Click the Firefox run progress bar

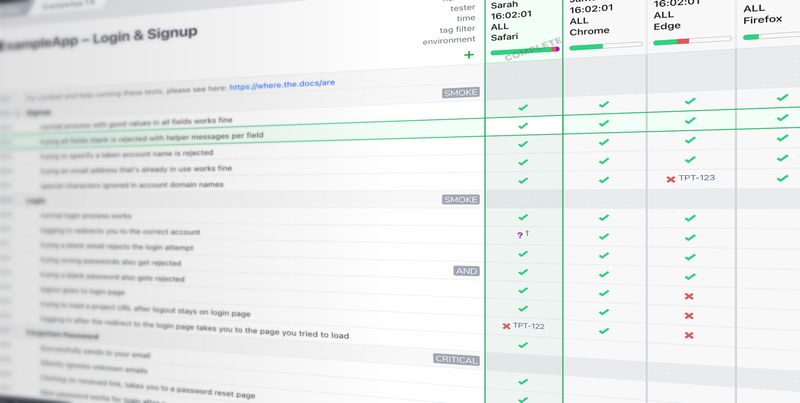tap(771, 36)
